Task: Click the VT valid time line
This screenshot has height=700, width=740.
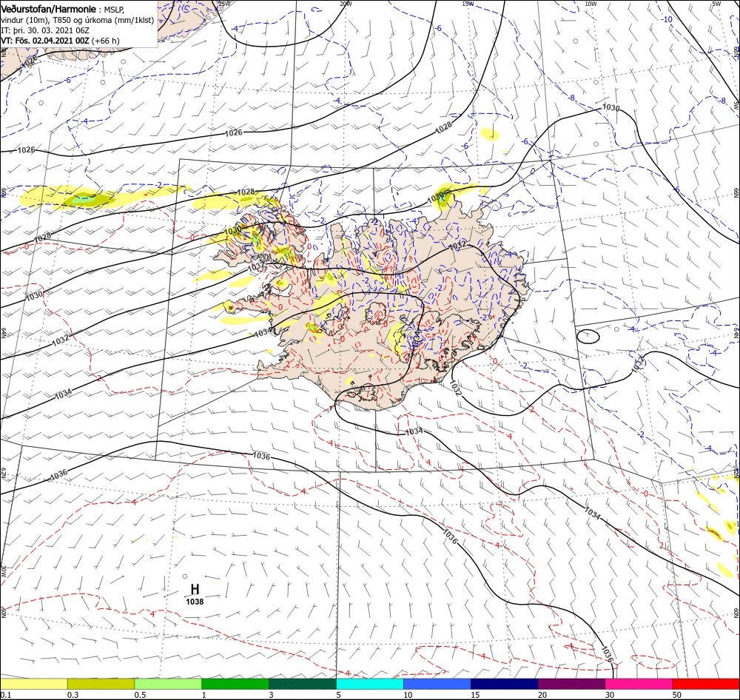Action: point(61,41)
